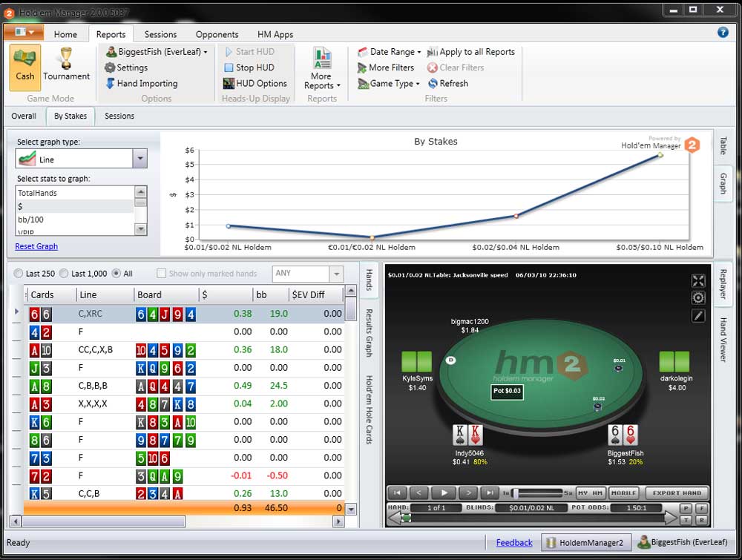Open replayer settings gear

pos(698,298)
